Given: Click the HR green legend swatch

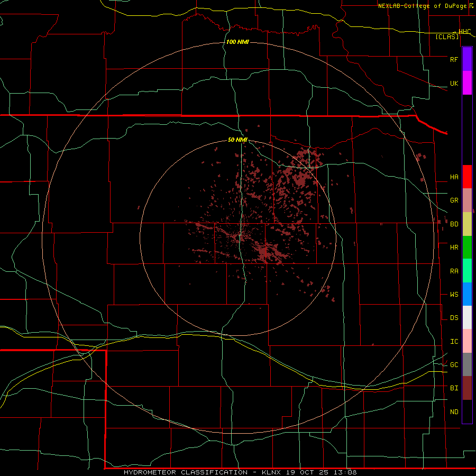Looking at the screenshot, I should (x=467, y=247).
